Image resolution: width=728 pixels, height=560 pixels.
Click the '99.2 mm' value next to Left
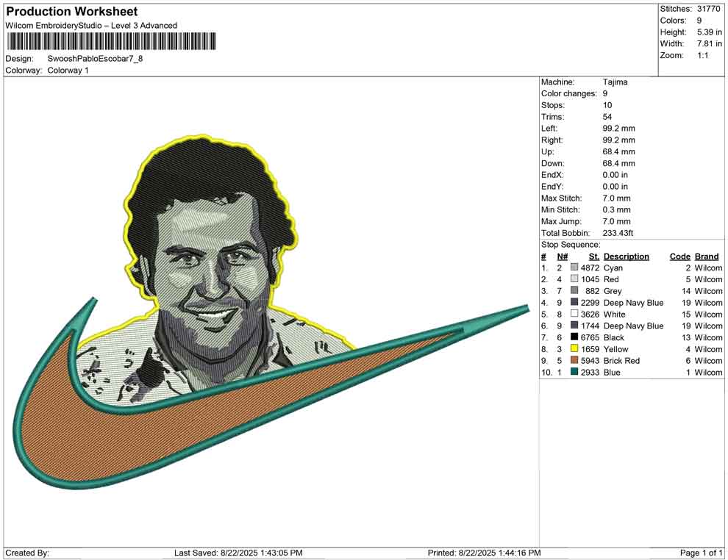619,129
